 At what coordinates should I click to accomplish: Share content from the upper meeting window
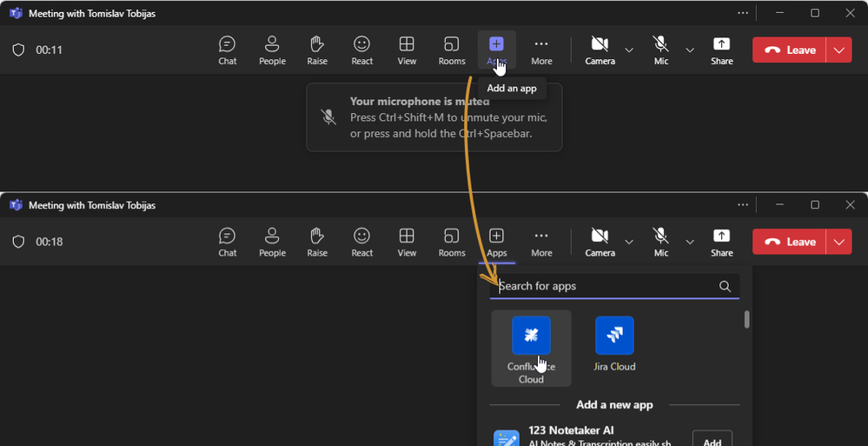pos(721,50)
